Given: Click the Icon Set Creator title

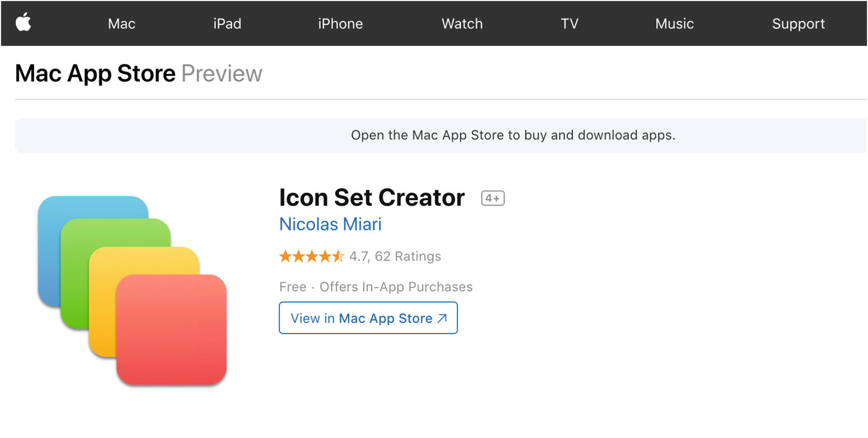Looking at the screenshot, I should [x=372, y=197].
